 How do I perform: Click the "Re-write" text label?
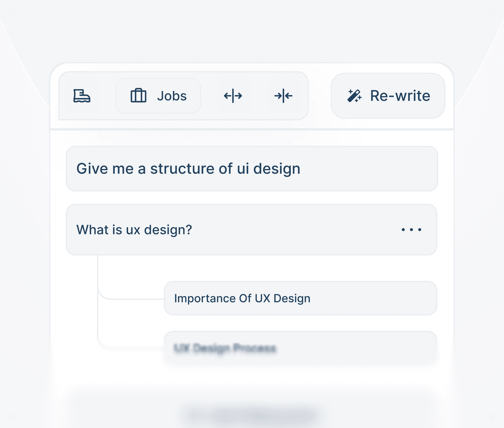click(x=400, y=96)
